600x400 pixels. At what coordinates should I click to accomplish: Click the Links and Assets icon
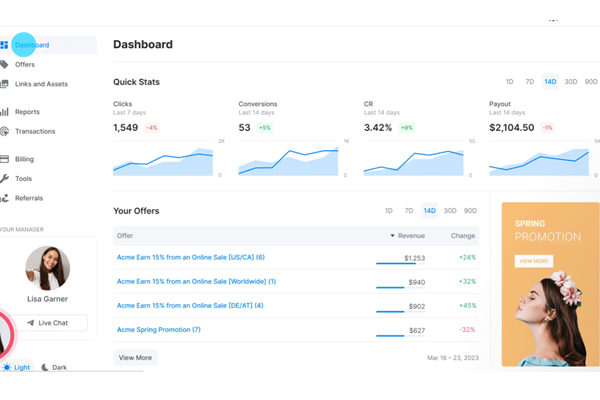4,84
